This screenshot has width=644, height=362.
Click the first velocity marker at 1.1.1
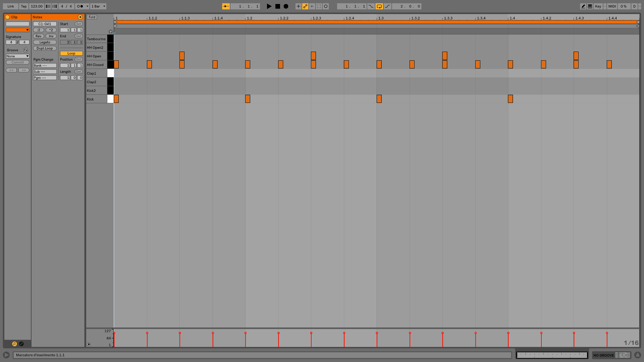coord(114,333)
